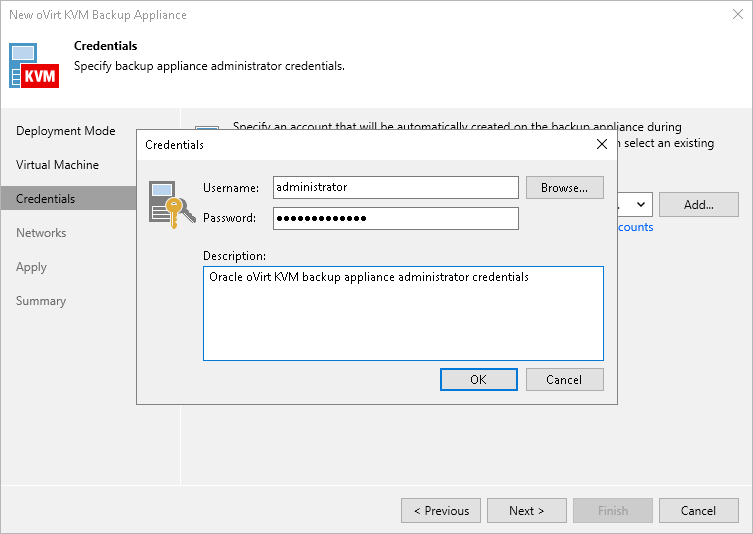Viewport: 753px width, 534px height.
Task: Click the credentials key icon
Action: click(166, 203)
